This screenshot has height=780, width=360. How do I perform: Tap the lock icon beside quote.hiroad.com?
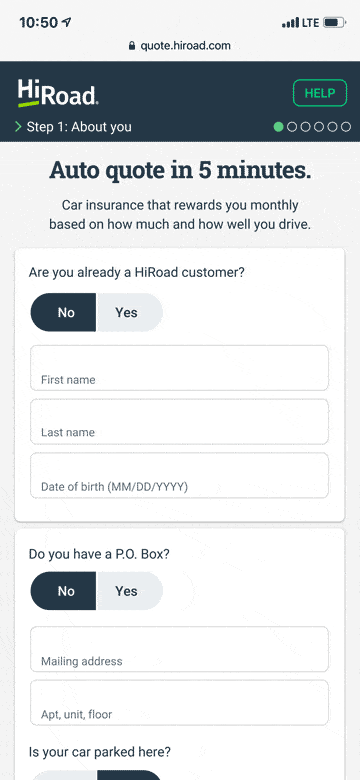(x=132, y=46)
